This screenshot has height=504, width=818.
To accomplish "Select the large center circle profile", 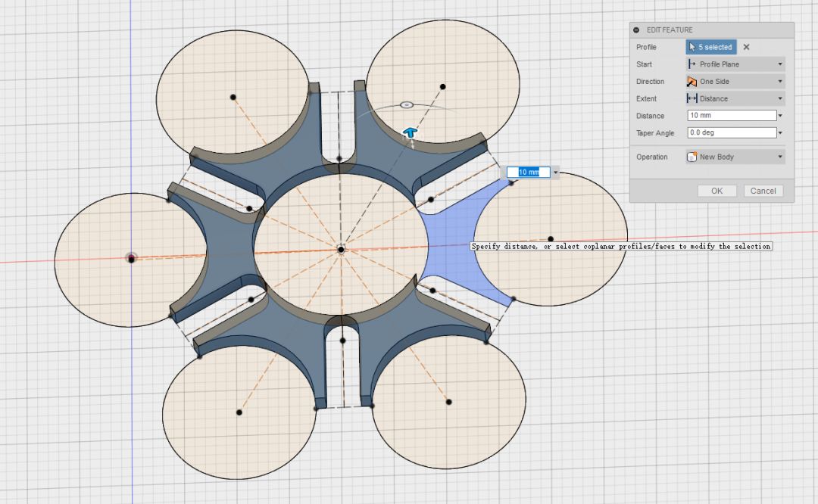I will [x=341, y=245].
